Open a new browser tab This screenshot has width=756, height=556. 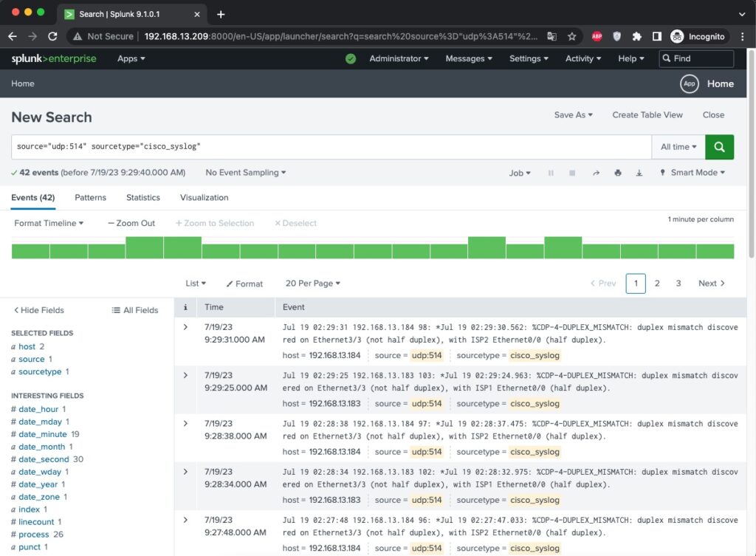[221, 15]
